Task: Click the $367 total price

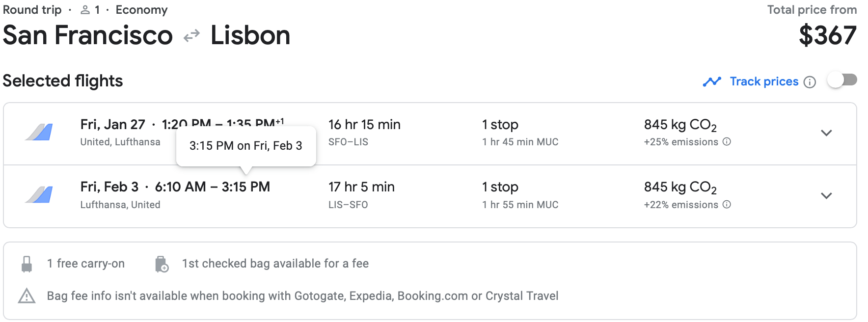Action: point(827,35)
